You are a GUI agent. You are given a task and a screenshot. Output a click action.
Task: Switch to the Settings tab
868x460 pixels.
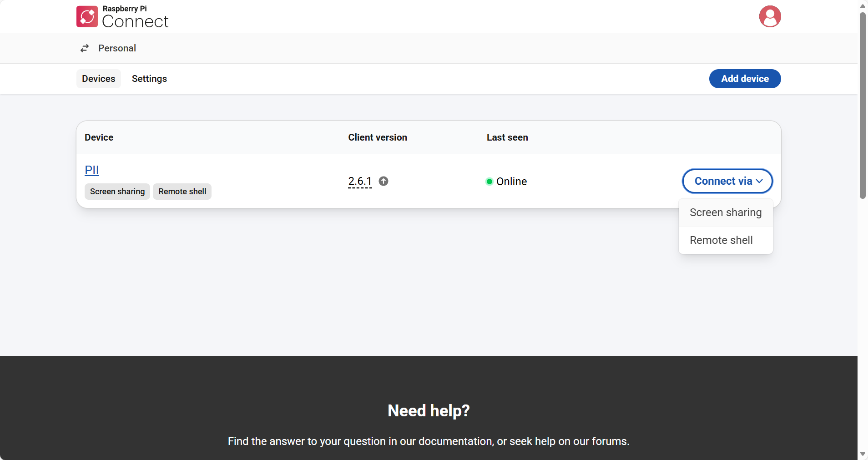coord(149,79)
